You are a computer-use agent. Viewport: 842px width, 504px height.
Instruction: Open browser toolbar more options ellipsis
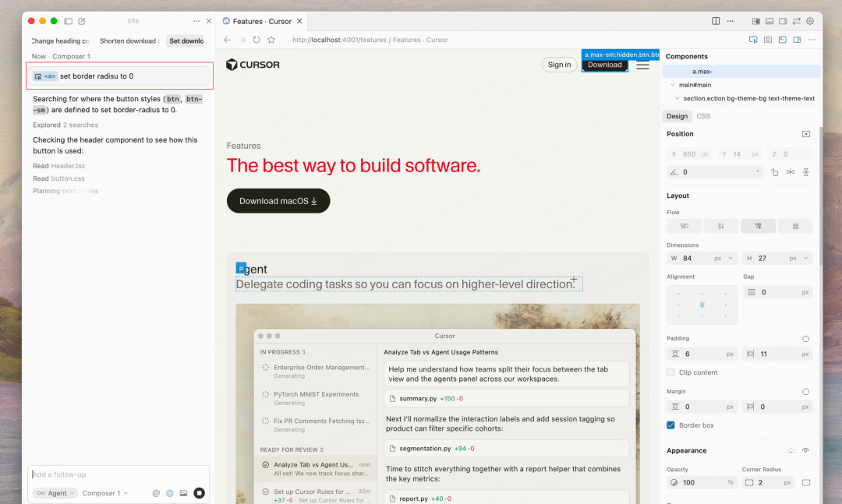pyautogui.click(x=812, y=40)
